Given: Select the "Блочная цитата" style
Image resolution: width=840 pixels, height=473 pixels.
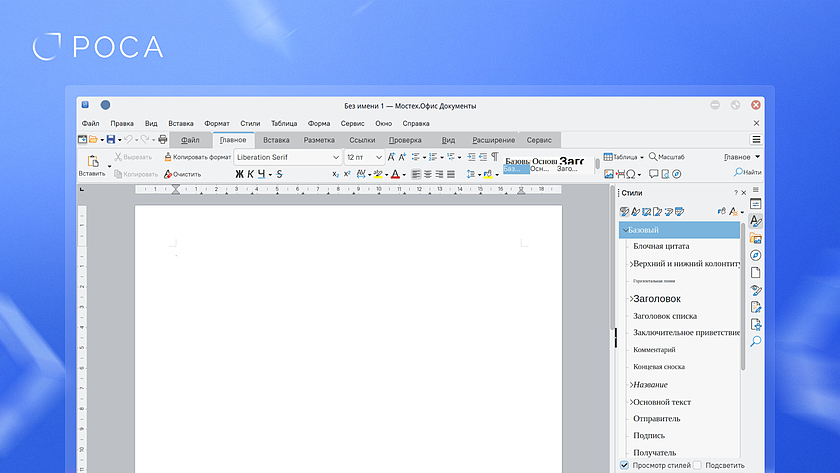Looking at the screenshot, I should [661, 246].
